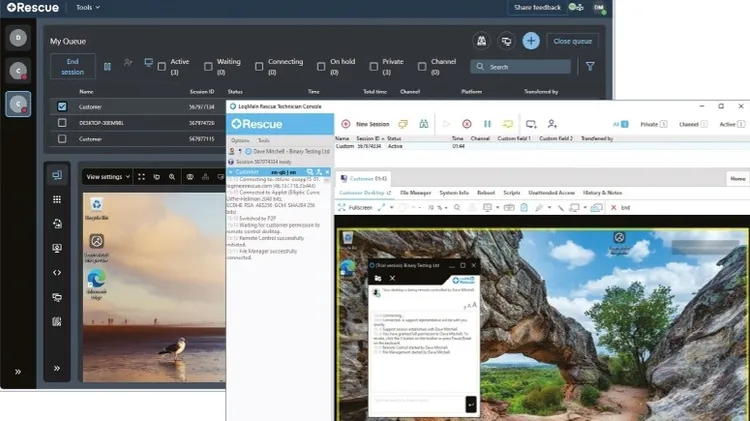Select the top D session avatar in the sidebar
750x421 pixels.
point(18,37)
